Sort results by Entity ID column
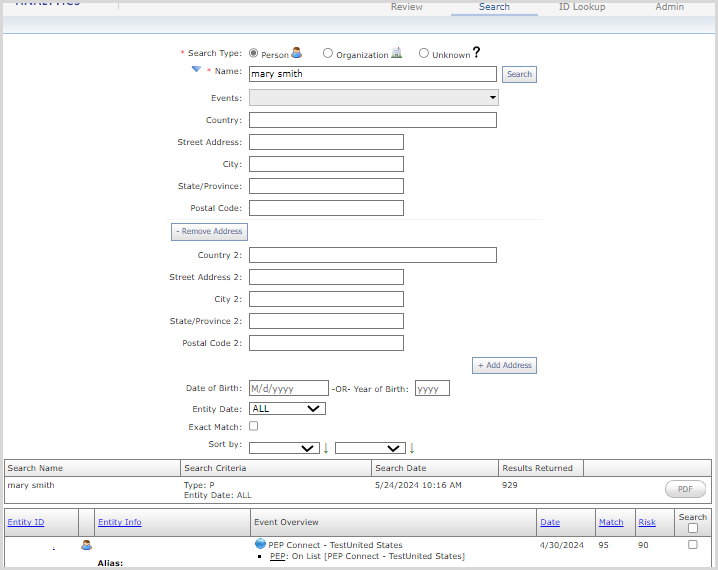The width and height of the screenshot is (718, 570). coord(26,522)
